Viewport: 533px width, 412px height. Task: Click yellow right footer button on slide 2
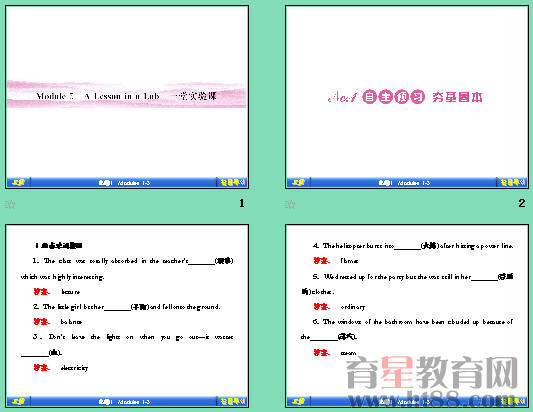[512, 183]
